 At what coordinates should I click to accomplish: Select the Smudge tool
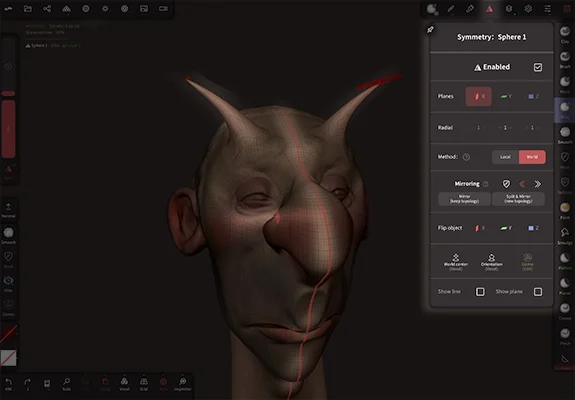[x=565, y=235]
